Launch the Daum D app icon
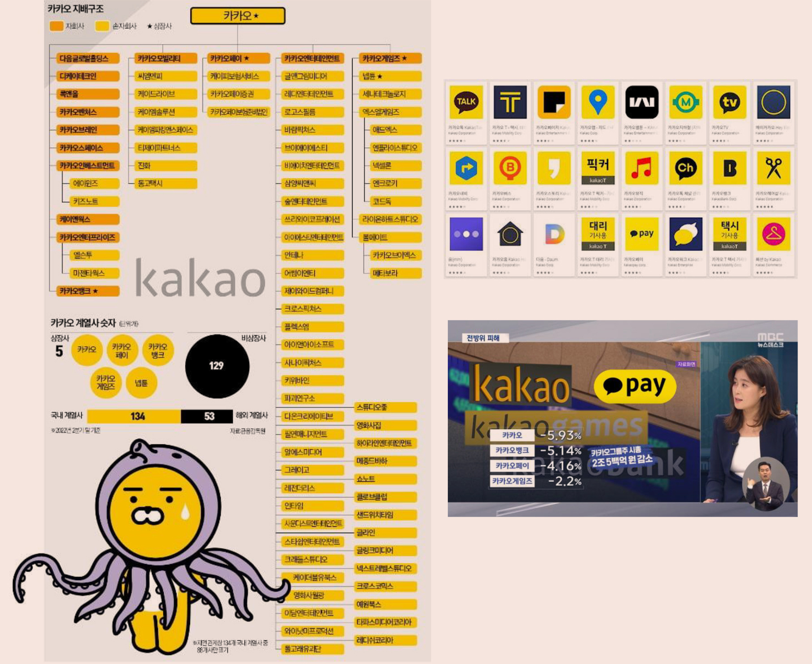Screen dimensions: 812x664 554,234
